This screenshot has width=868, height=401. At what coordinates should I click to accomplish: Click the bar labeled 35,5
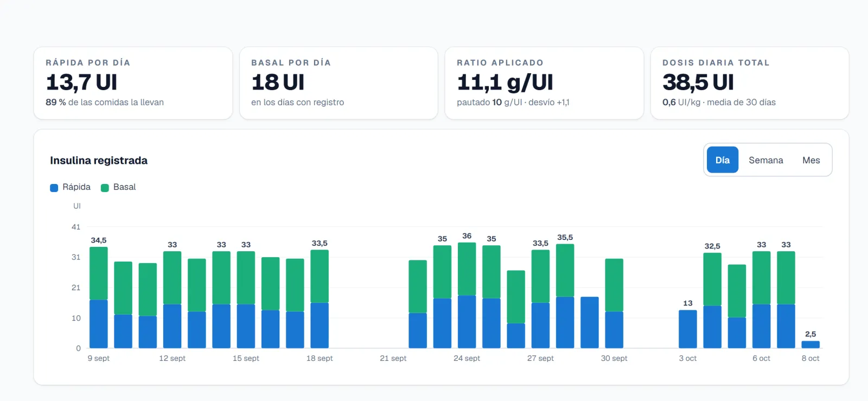(565, 296)
